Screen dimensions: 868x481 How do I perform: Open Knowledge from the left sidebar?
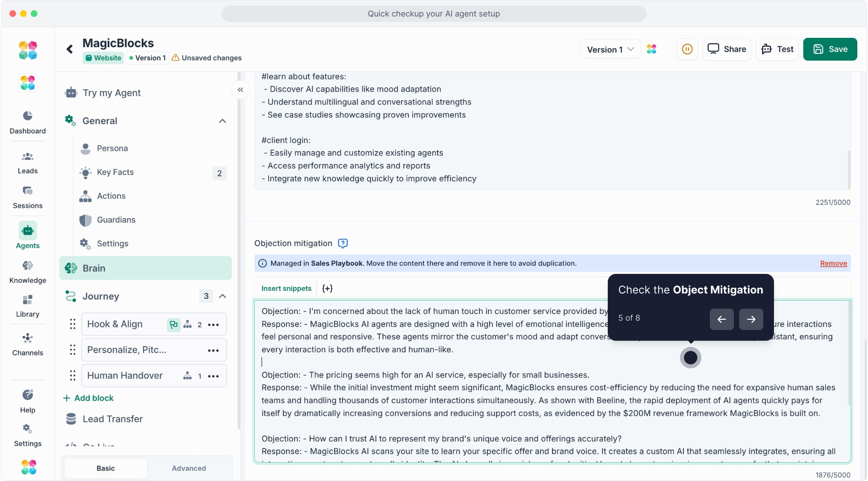28,272
